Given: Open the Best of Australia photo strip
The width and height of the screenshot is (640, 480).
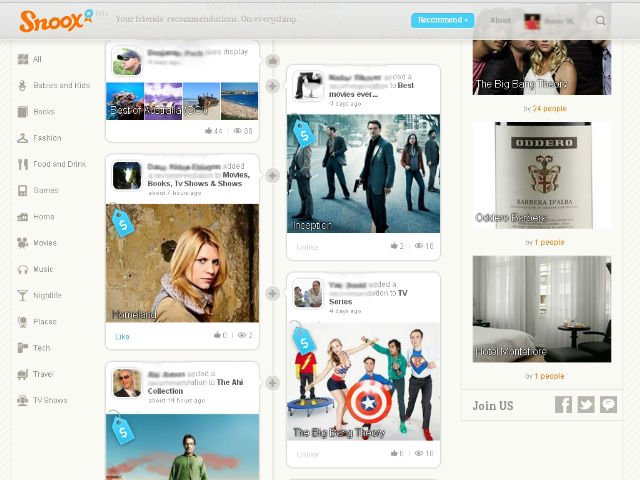Looking at the screenshot, I should point(182,101).
